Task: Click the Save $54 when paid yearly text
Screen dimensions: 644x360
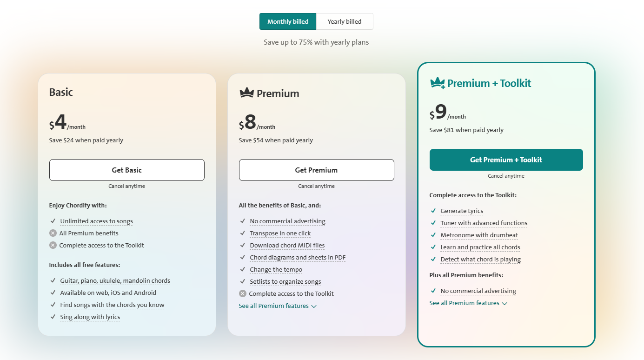Action: (276, 140)
